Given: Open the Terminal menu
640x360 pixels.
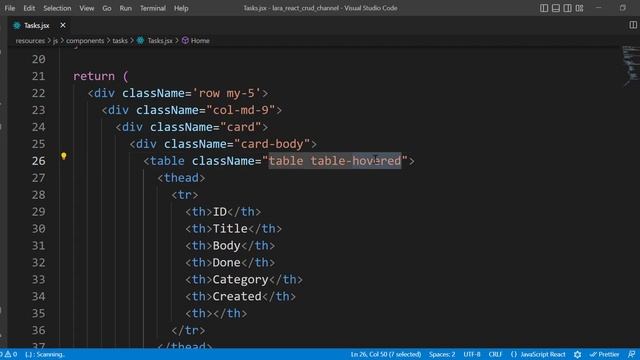Looking at the screenshot, I should click(153, 8).
